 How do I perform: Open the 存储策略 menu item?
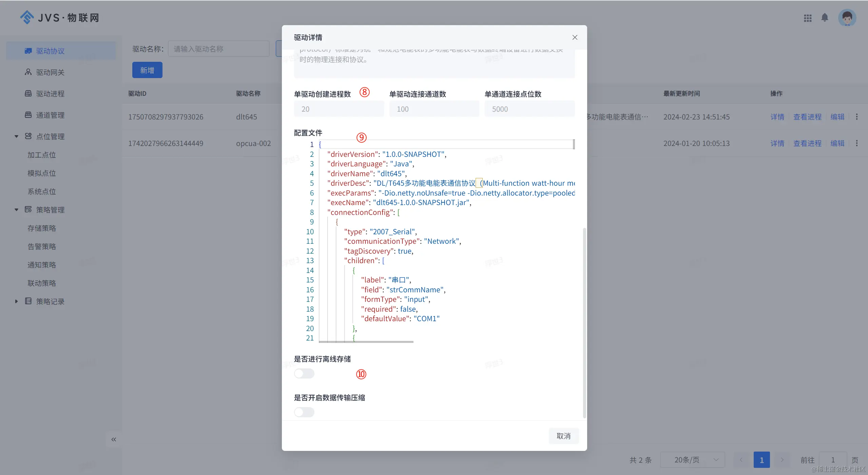coord(42,228)
